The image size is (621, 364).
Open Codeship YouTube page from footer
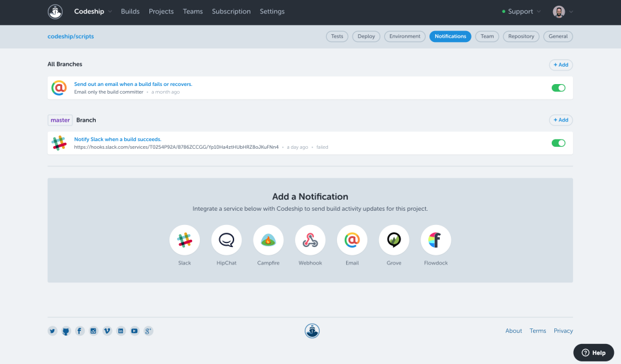tap(135, 331)
